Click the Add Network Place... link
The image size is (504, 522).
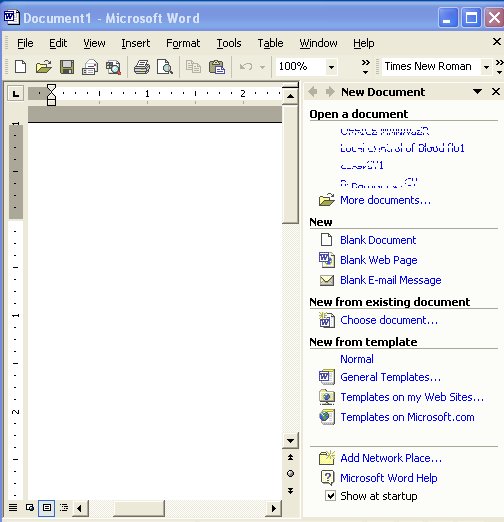(391, 458)
